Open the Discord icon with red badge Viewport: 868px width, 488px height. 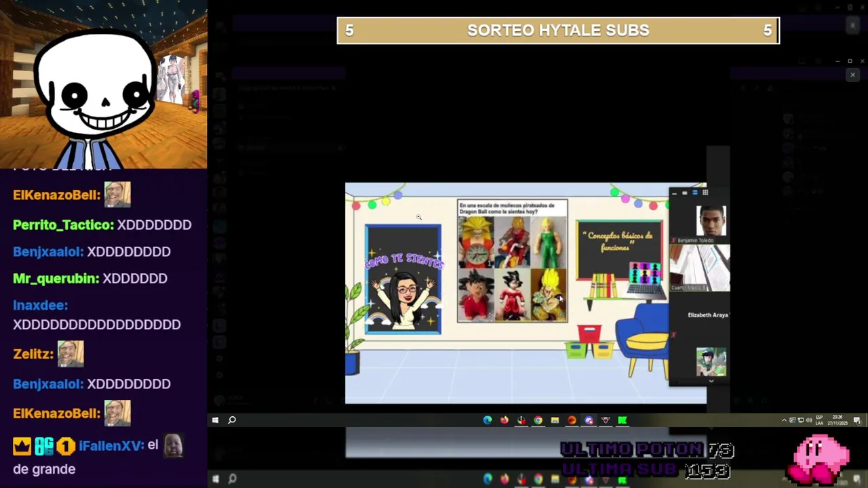click(589, 420)
